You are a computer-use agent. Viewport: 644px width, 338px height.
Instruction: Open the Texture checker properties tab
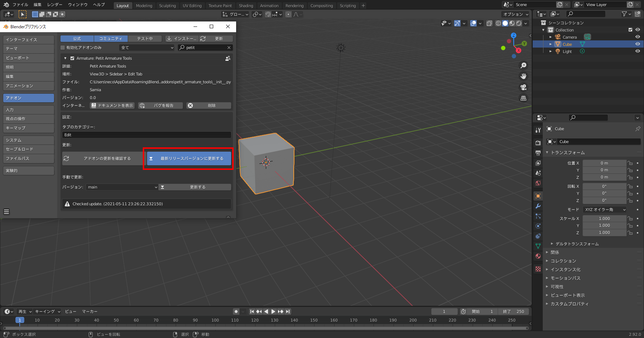[538, 269]
